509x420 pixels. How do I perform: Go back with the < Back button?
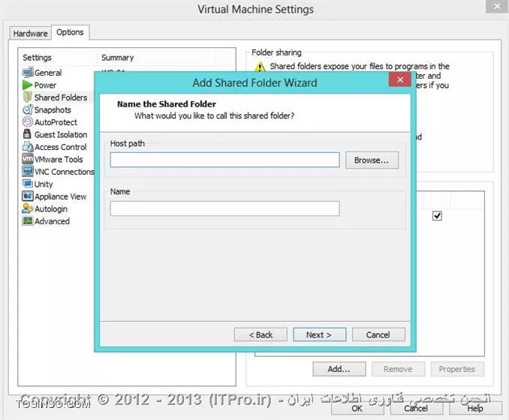tap(261, 334)
